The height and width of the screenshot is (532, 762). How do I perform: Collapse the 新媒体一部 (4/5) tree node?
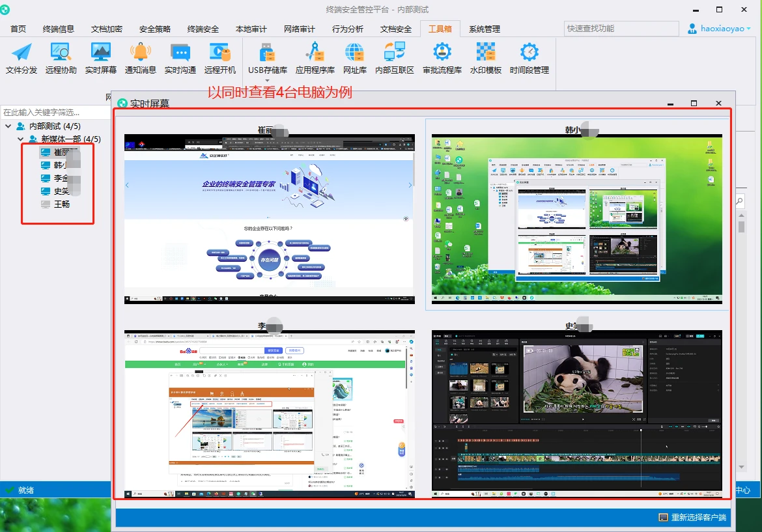[x=20, y=139]
